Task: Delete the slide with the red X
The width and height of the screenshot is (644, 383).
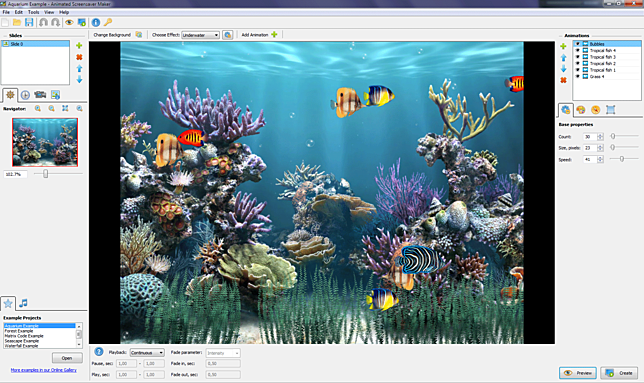Action: coord(79,57)
